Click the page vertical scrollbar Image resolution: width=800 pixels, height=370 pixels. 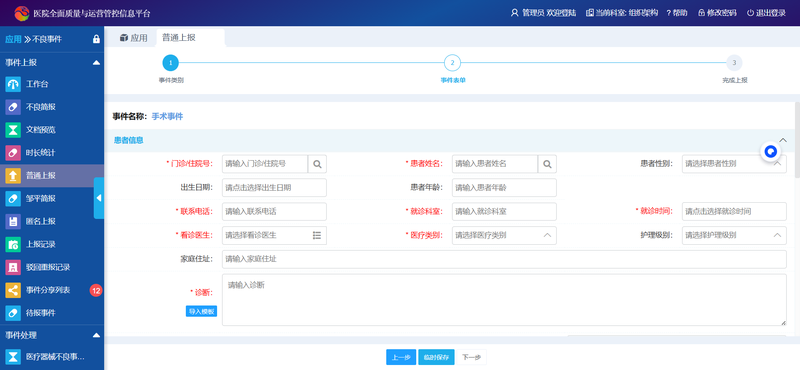(797, 139)
